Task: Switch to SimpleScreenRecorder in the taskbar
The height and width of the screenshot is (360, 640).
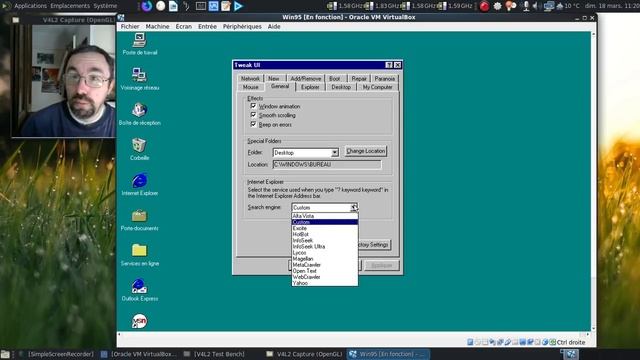Action: [x=57, y=354]
